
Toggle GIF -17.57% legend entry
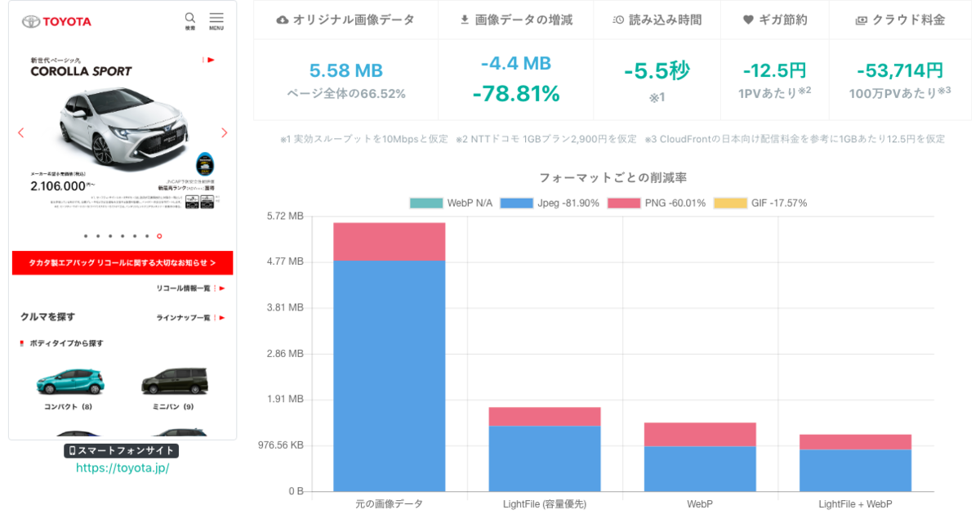point(761,203)
